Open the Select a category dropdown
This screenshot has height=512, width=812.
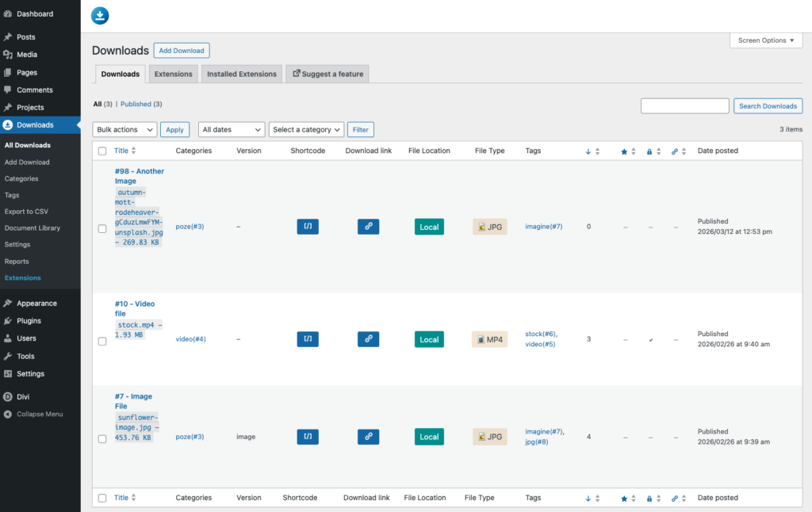click(307, 130)
